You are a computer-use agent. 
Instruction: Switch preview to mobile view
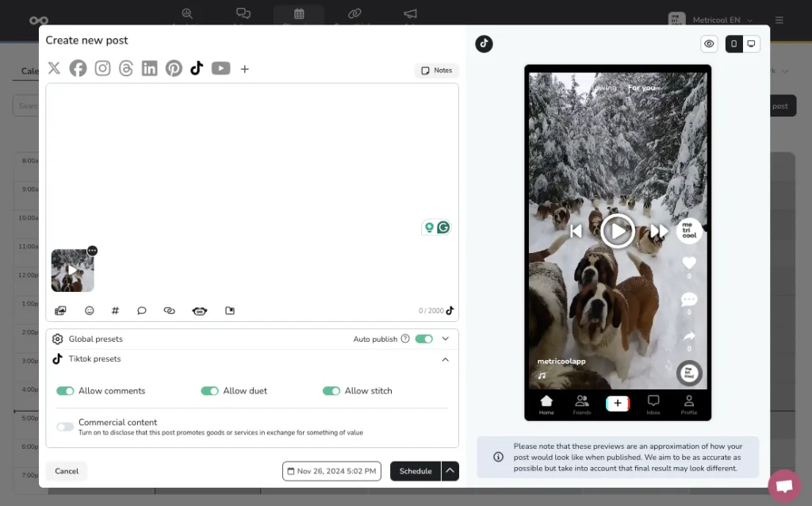pos(733,44)
